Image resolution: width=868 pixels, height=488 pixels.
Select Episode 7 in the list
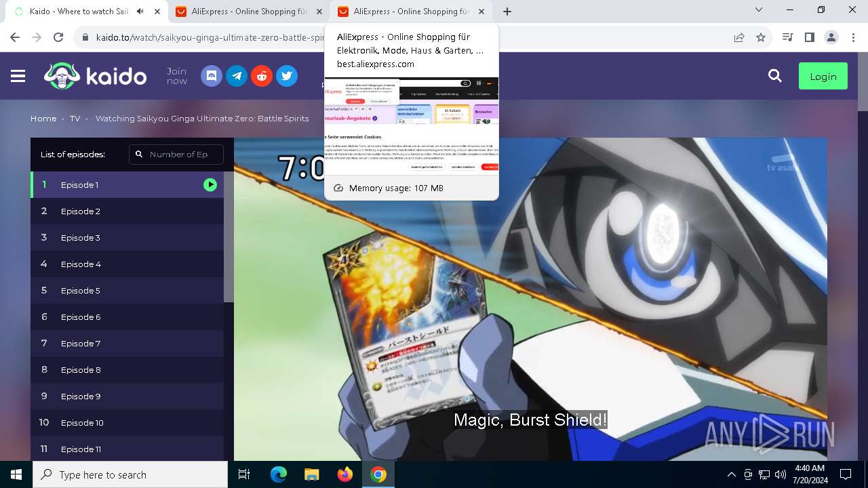coord(127,343)
